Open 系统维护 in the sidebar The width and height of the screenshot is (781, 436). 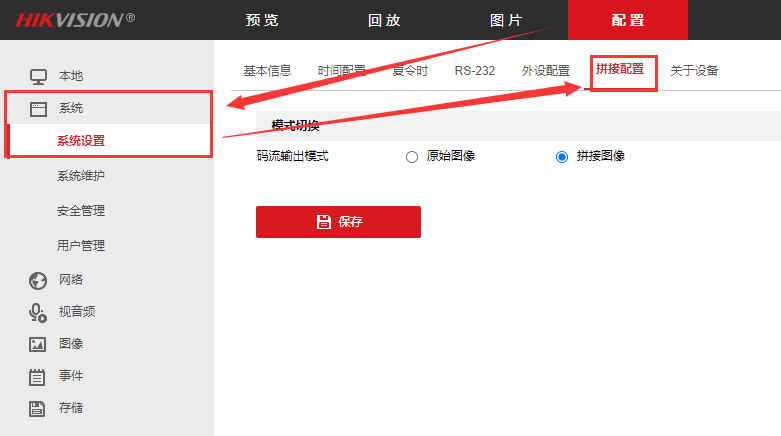[x=81, y=176]
